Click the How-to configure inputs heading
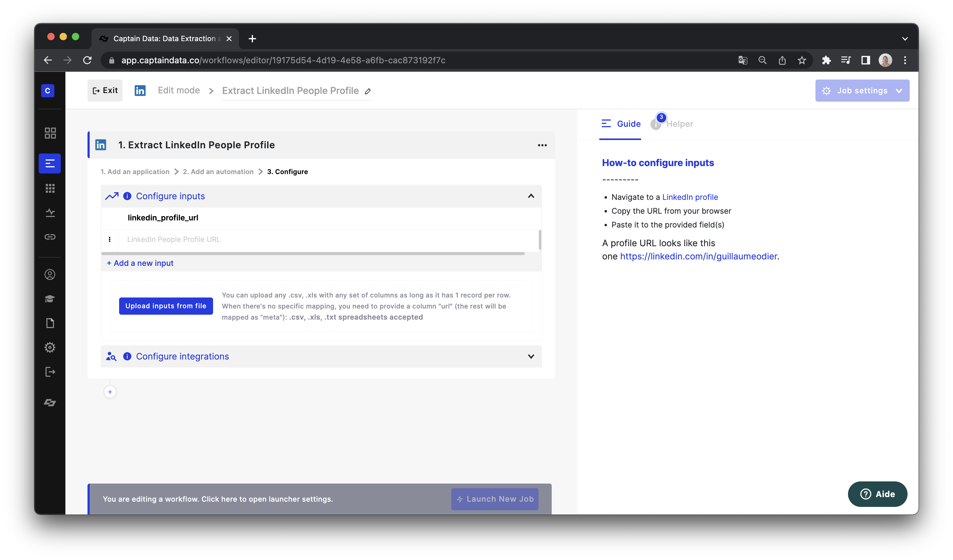 658,163
